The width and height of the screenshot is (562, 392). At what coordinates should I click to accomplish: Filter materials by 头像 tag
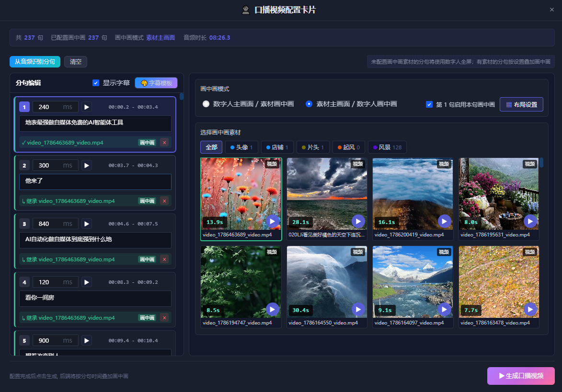tap(241, 147)
